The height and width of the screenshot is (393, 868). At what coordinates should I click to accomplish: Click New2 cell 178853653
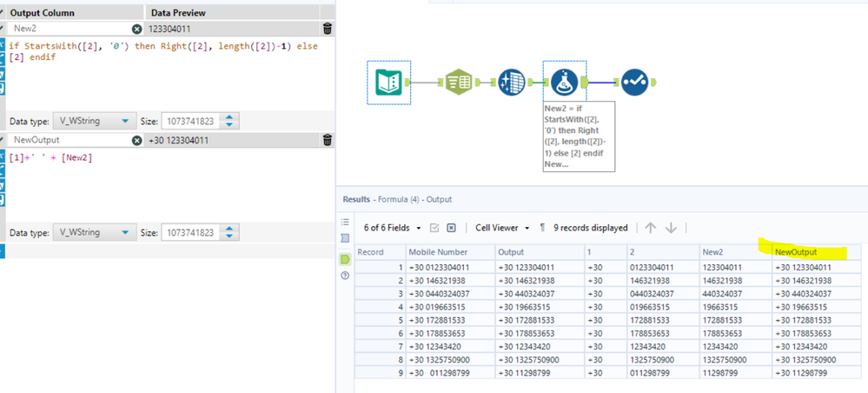click(736, 333)
